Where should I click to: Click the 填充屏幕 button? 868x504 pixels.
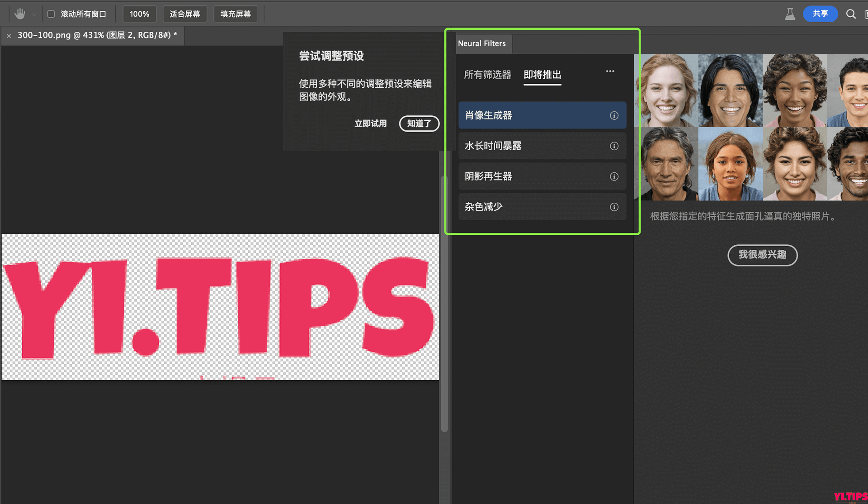(236, 14)
